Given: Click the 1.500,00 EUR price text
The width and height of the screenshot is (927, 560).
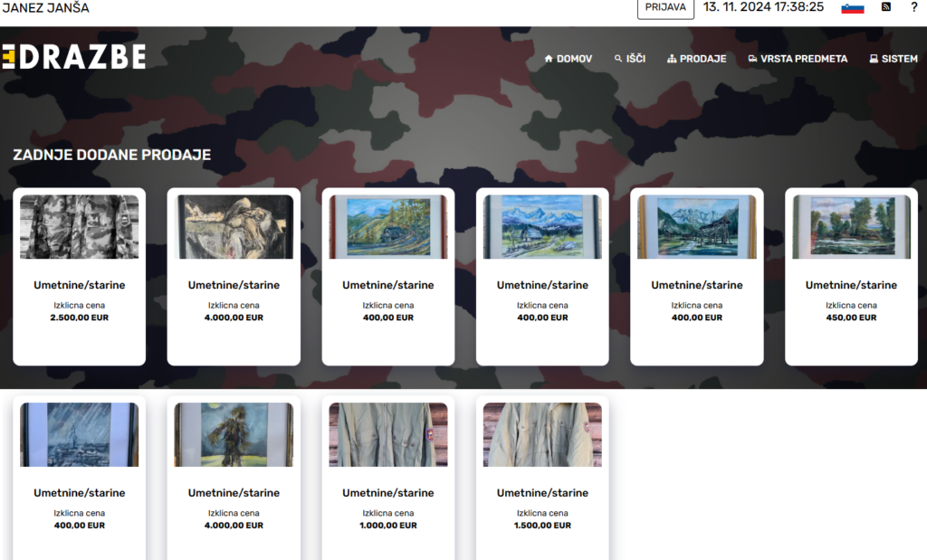Looking at the screenshot, I should [542, 526].
